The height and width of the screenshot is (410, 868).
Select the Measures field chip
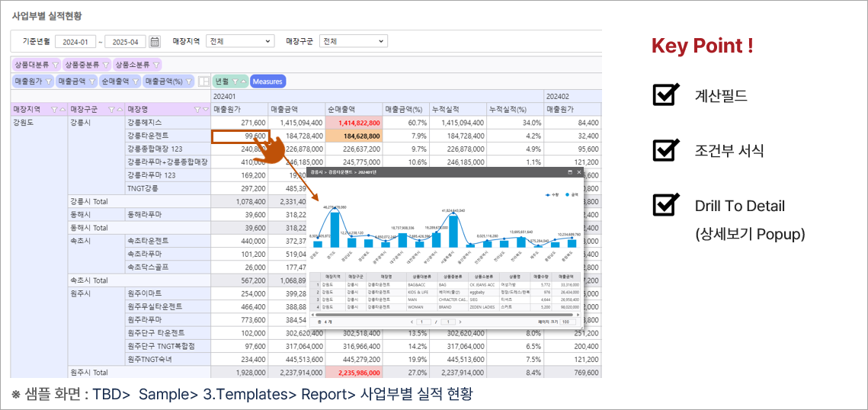tap(267, 82)
